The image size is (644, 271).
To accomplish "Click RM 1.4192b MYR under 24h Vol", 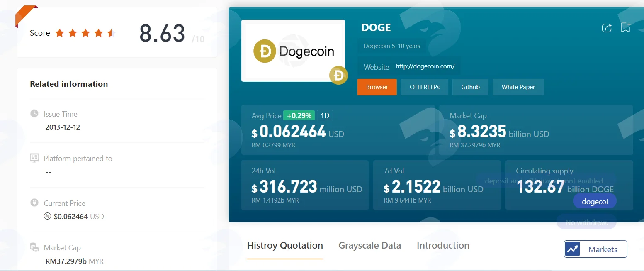I will tap(275, 200).
